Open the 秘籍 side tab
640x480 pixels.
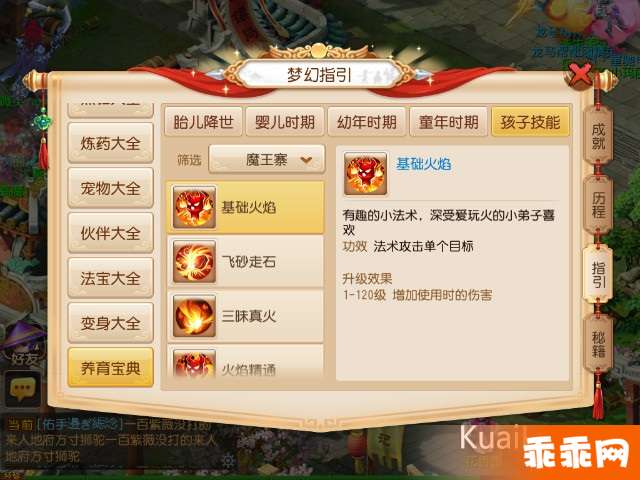tap(598, 344)
